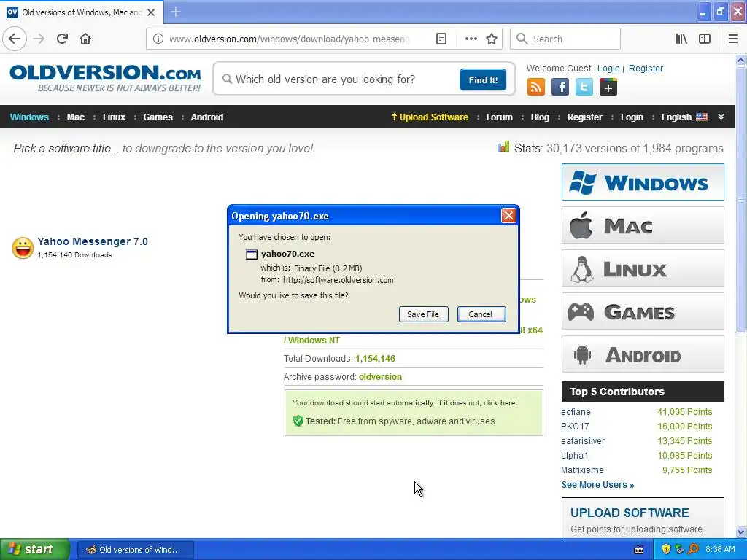The image size is (747, 560).
Task: Open the Twitter icon
Action: pyautogui.click(x=584, y=87)
